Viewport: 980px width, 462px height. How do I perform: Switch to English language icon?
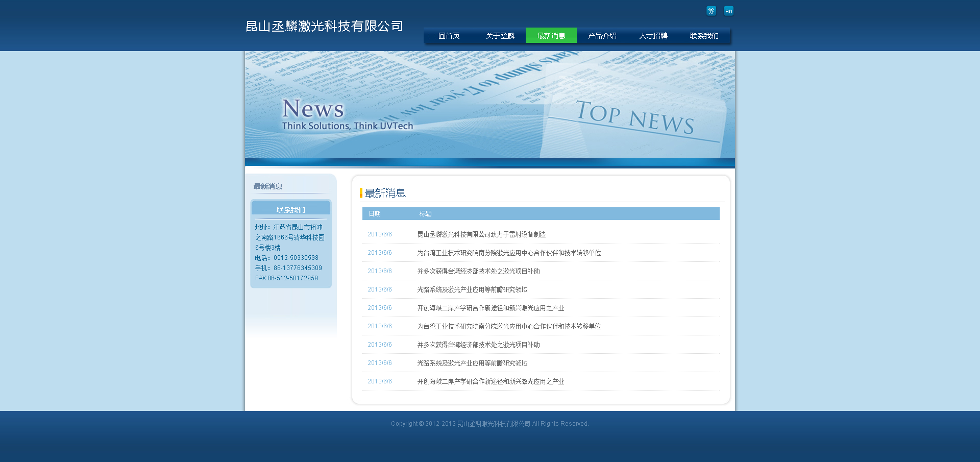click(x=728, y=11)
